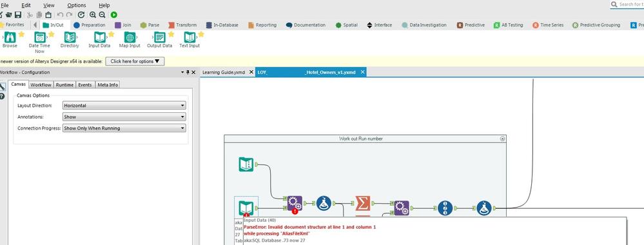Screen dimensions: 644x245
Task: Open the File menu
Action: (5, 5)
